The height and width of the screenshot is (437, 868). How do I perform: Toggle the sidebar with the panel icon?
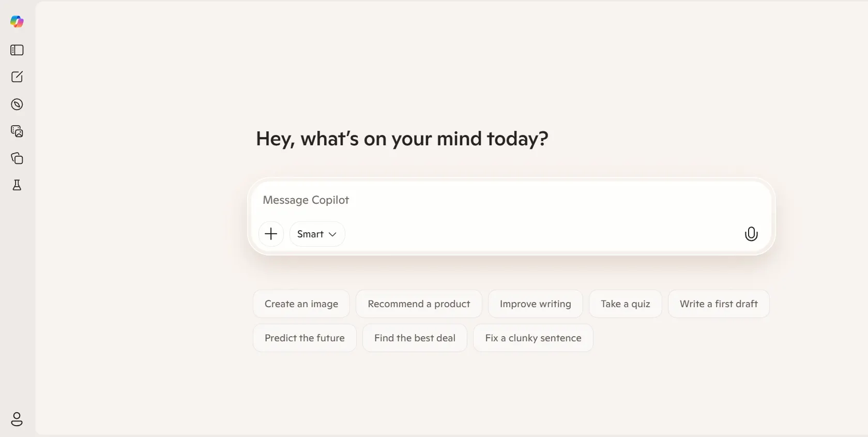point(17,50)
